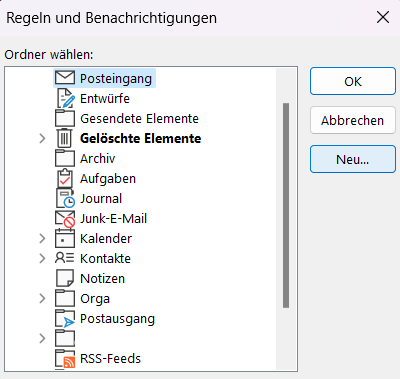Create a new folder with Neu...

coord(353,159)
